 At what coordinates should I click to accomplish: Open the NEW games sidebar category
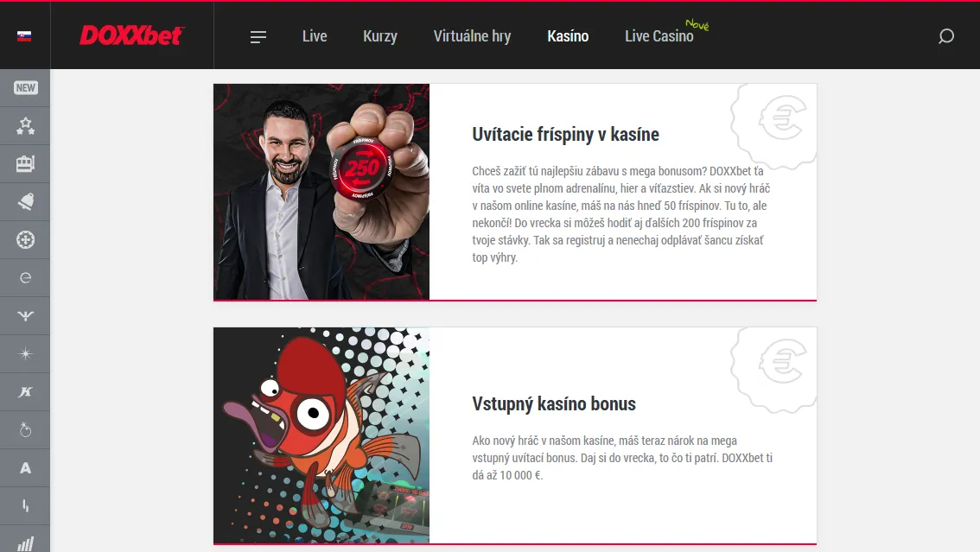(x=25, y=88)
